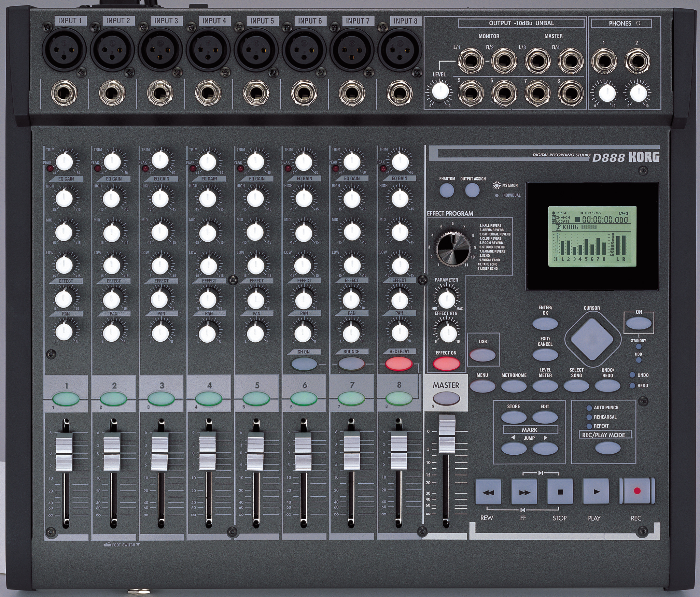Screen dimensions: 700x597
Task: Select channel 2 green track button
Action: click(x=114, y=398)
